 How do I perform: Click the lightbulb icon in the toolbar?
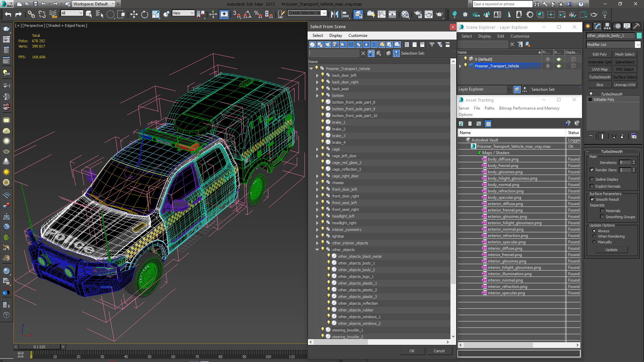click(454, 14)
